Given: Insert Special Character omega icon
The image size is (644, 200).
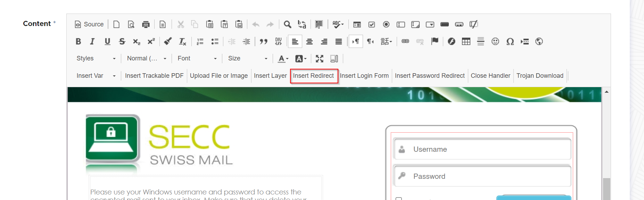Looking at the screenshot, I should pos(510,42).
